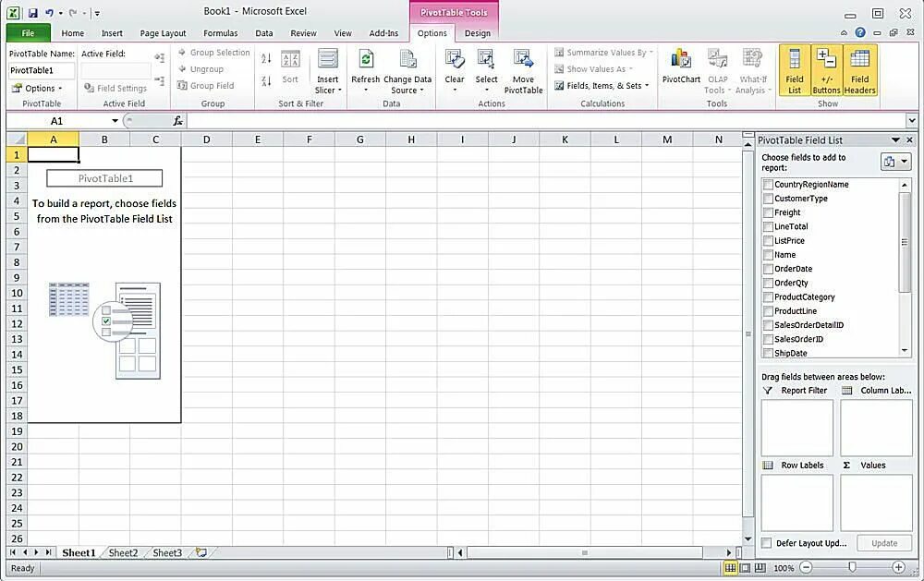This screenshot has height=581, width=924.
Task: Open Excel Help question mark icon
Action: (860, 32)
